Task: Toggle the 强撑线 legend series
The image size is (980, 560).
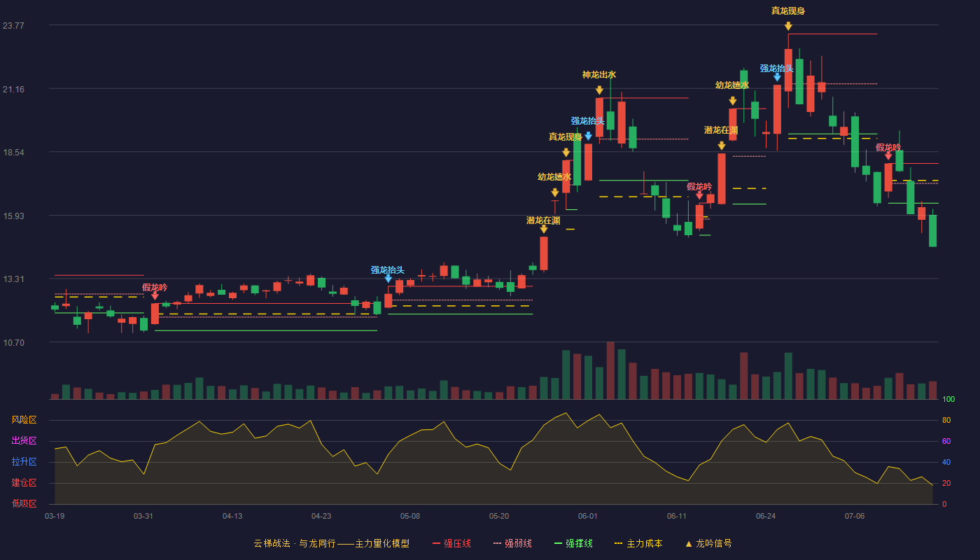Action: coord(573,543)
